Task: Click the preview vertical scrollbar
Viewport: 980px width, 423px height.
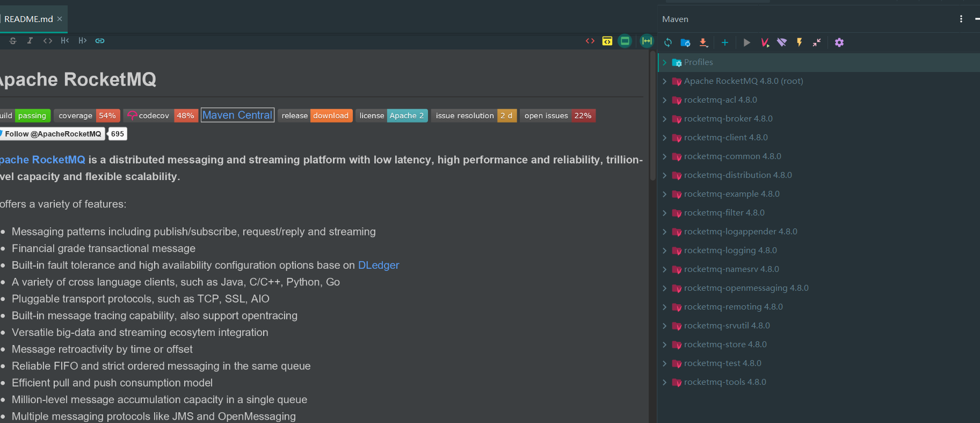Action: 652,116
